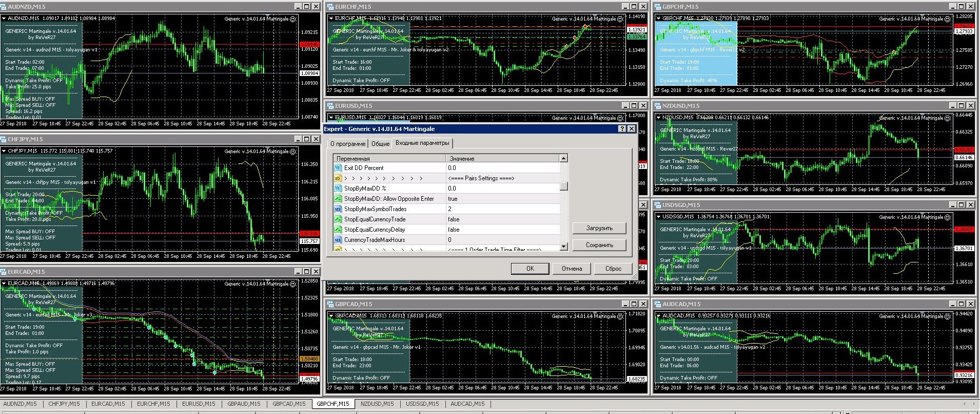Click the expert smiley icon on GBPCAD chart
Viewport: 980px width, 414px height.
(620, 316)
